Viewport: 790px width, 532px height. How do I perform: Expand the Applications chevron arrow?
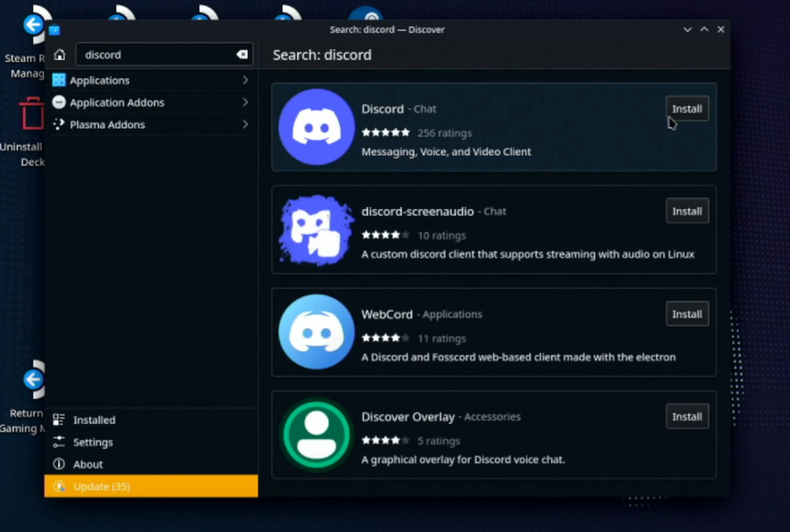[245, 80]
